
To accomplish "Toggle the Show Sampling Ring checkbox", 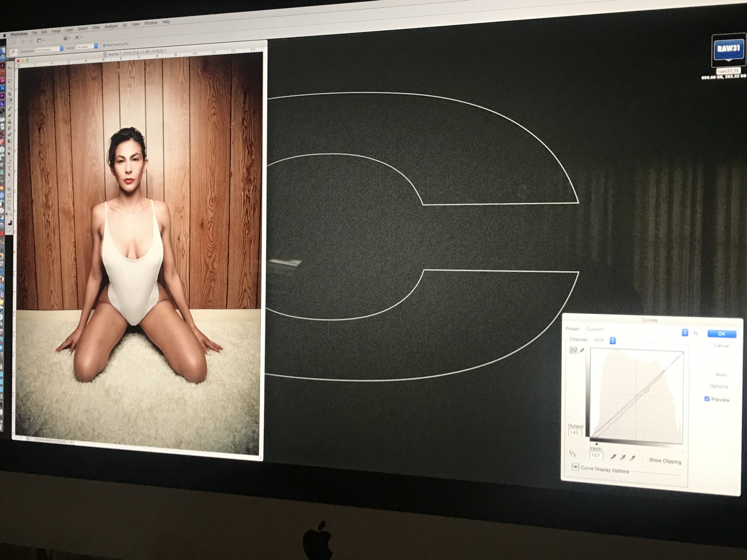I will click(x=104, y=45).
